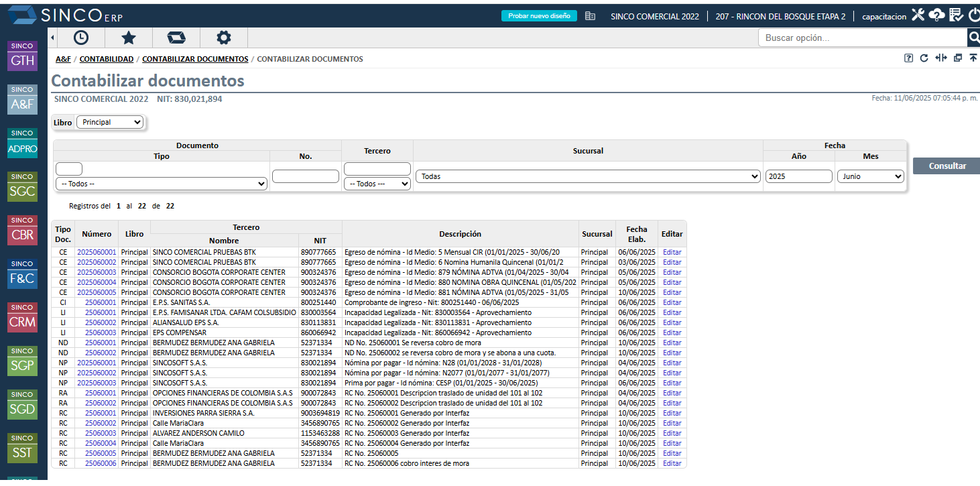Click the Fecha Elab. column header
The width and height of the screenshot is (980, 486).
coord(637,234)
